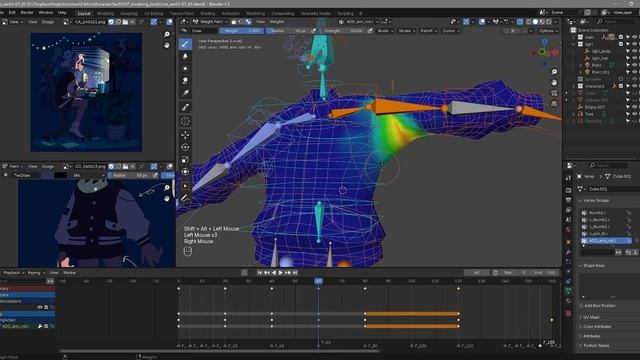Uncheck the light collection exclude checkbox
Screen dimensions: 640x360
tap(621, 44)
